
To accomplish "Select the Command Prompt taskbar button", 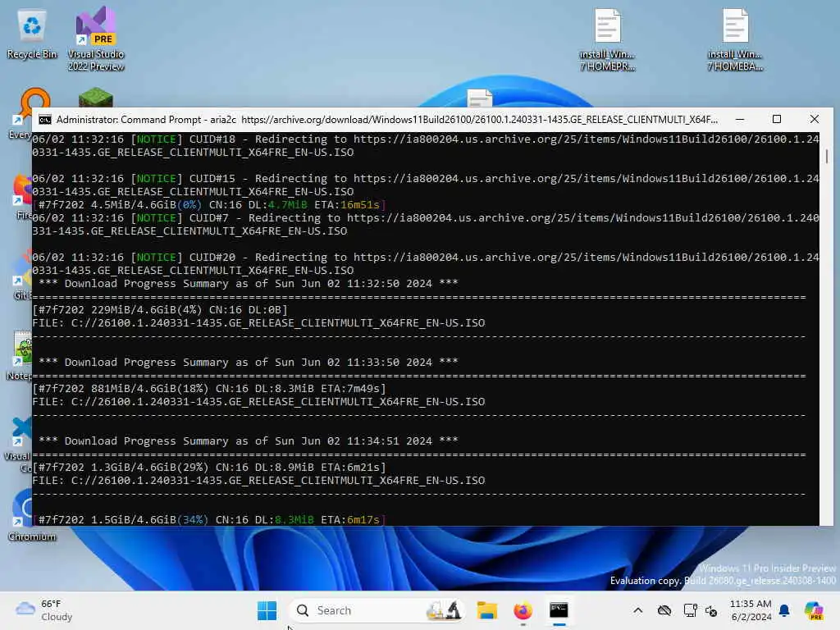I will click(x=559, y=610).
